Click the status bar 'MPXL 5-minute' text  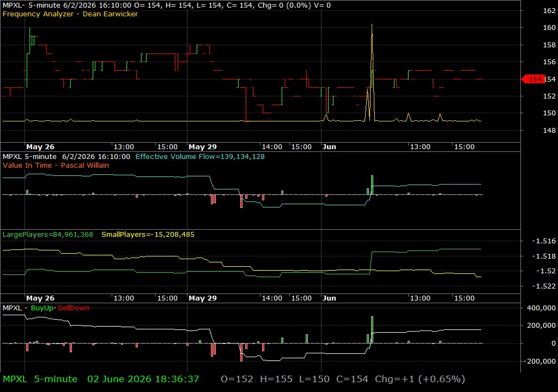point(40,379)
